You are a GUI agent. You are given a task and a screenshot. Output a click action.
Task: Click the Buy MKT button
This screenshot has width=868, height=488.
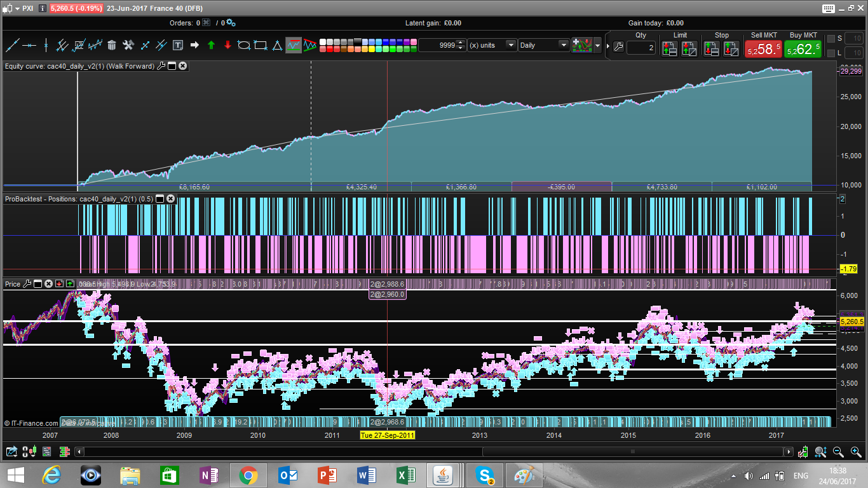tap(803, 48)
